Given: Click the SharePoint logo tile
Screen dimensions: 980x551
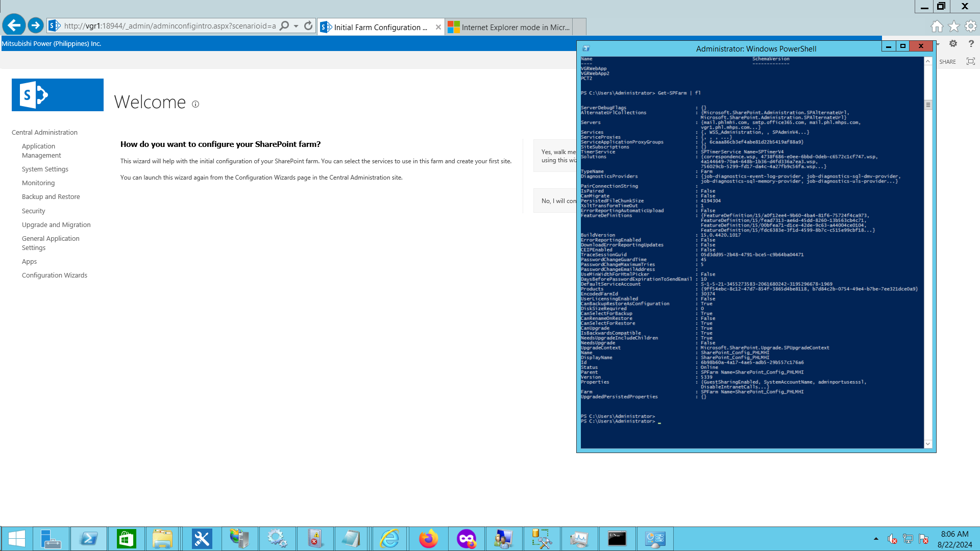Looking at the screenshot, I should (x=58, y=95).
